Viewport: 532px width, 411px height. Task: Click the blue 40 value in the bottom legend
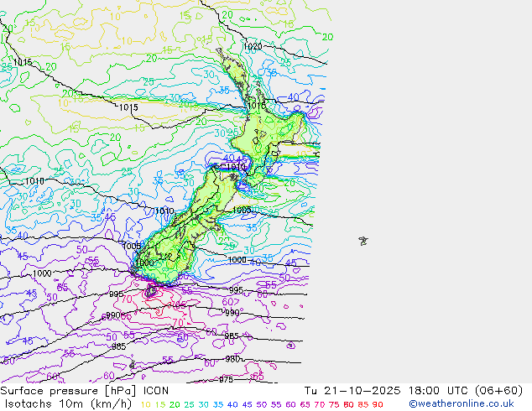(x=232, y=404)
